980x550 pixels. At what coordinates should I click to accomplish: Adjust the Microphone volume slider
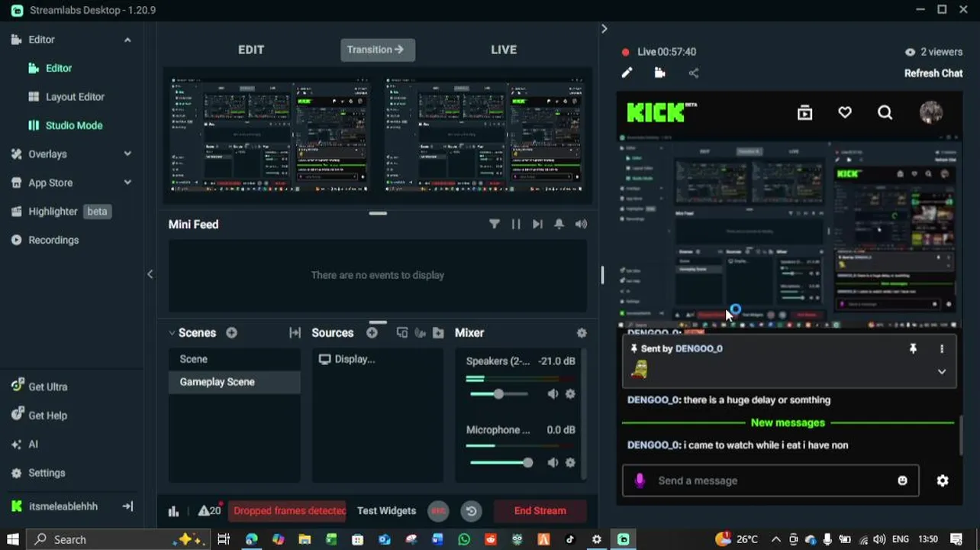(x=527, y=462)
